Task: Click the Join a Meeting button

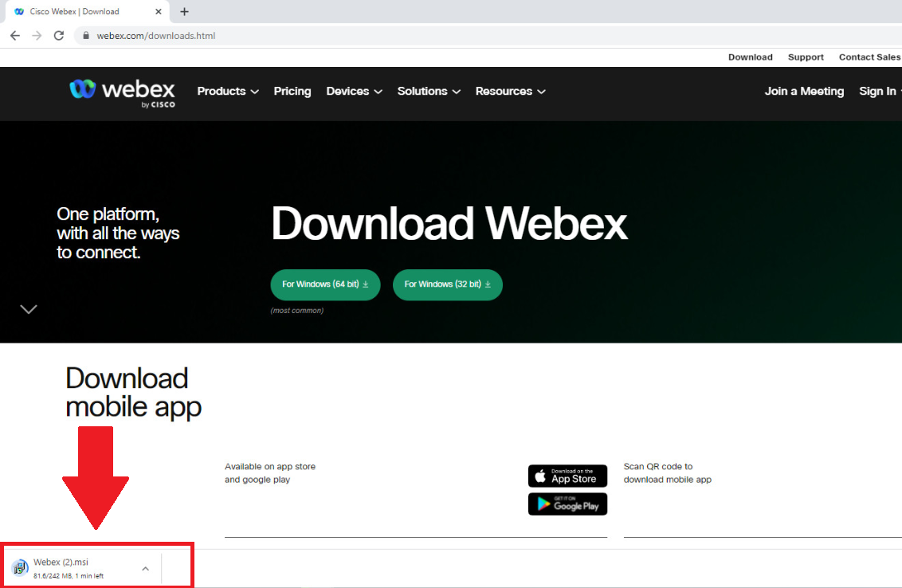Action: pyautogui.click(x=803, y=91)
